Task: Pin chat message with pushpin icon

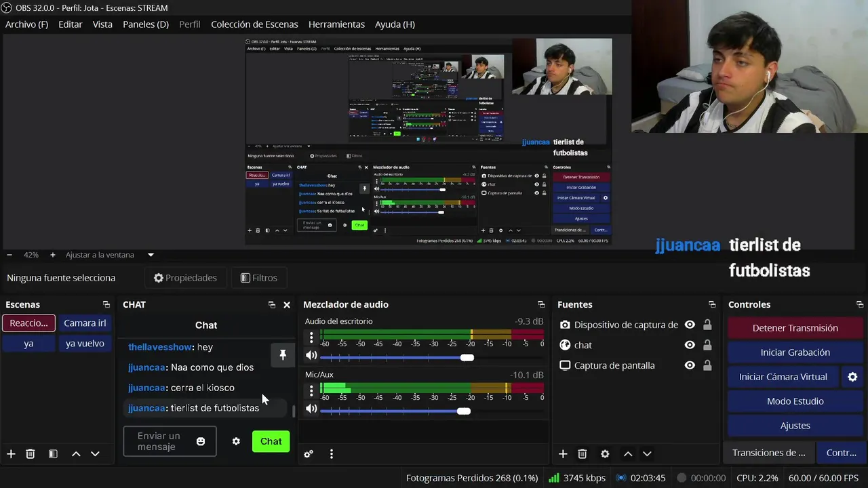Action: [x=283, y=355]
